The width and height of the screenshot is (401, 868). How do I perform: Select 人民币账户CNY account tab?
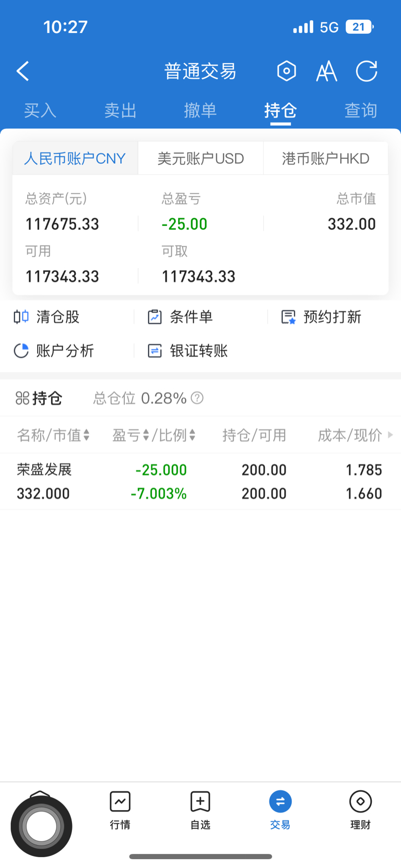coord(75,158)
